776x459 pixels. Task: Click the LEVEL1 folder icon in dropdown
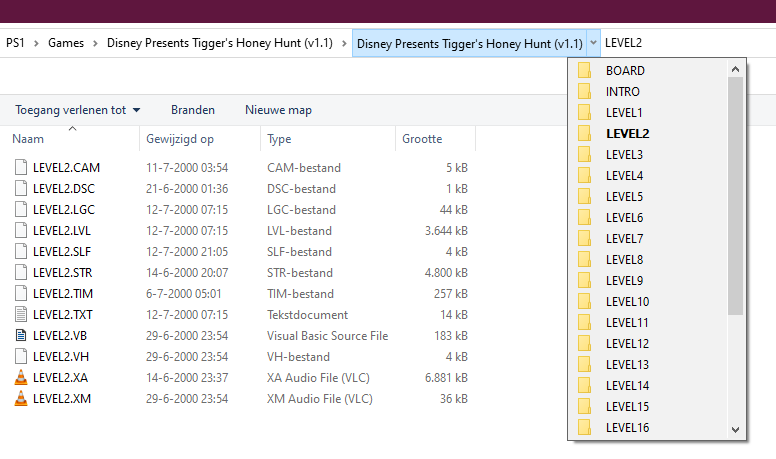pos(584,112)
